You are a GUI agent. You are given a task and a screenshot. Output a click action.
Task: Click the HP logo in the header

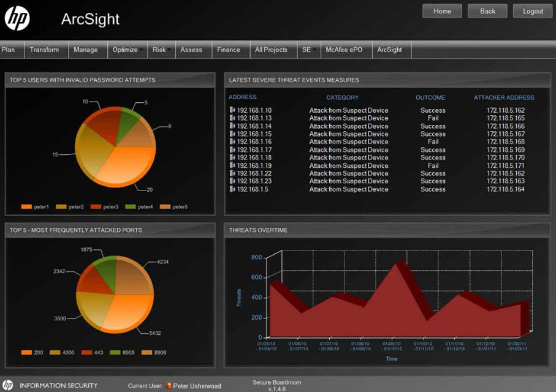pos(17,18)
